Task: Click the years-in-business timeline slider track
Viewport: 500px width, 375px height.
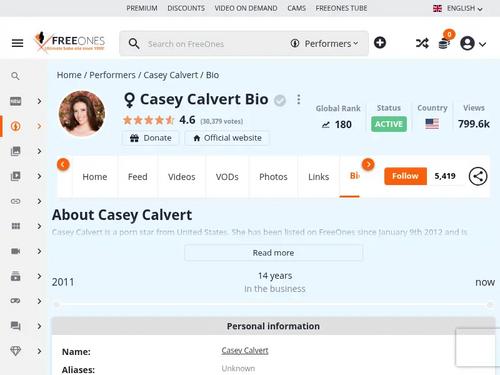Action: tap(273, 305)
